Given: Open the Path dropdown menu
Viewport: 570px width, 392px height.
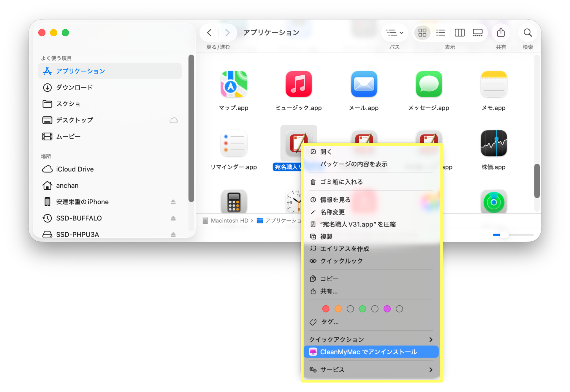Looking at the screenshot, I should (x=395, y=33).
